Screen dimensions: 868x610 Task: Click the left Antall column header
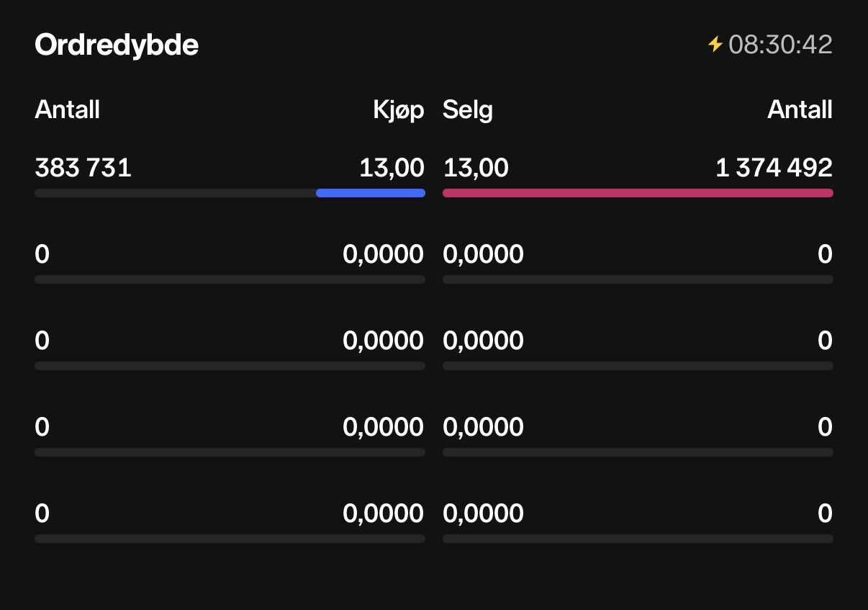click(67, 110)
